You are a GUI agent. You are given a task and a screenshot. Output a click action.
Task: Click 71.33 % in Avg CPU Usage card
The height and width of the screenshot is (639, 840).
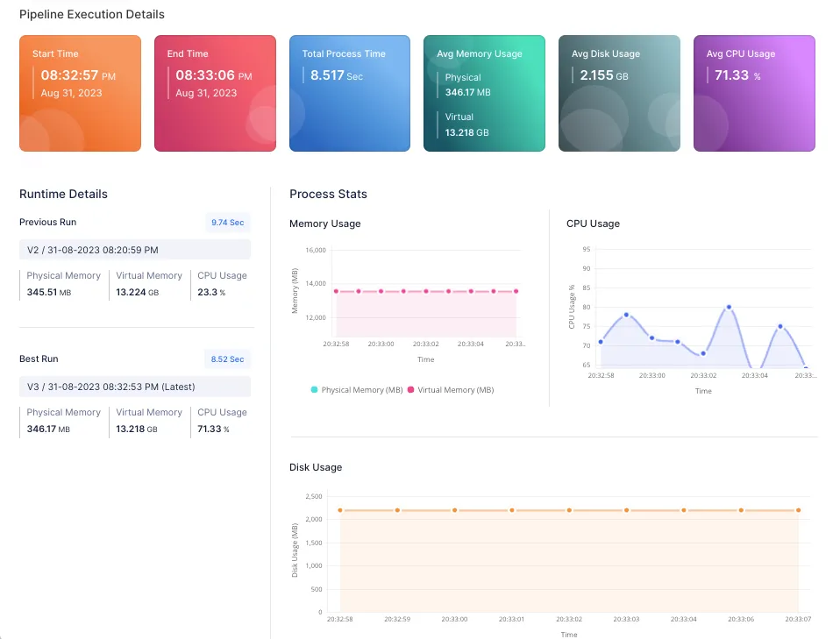coord(737,75)
